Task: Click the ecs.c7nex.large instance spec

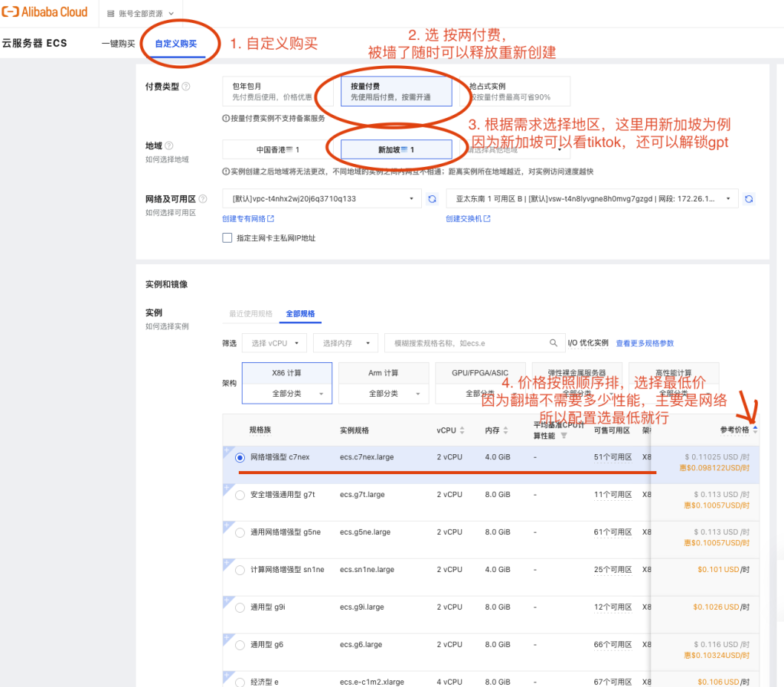Action: pos(367,457)
